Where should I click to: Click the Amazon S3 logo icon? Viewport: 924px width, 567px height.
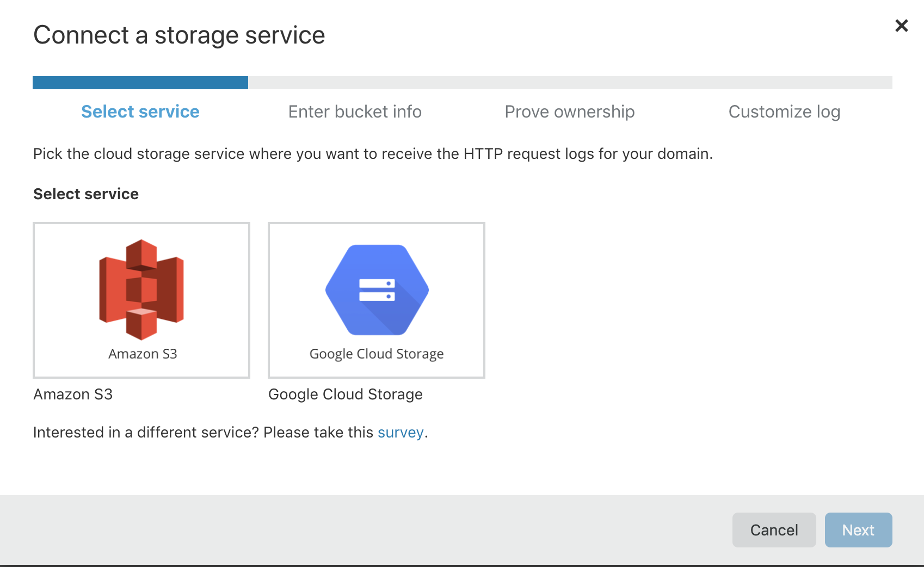coord(141,289)
